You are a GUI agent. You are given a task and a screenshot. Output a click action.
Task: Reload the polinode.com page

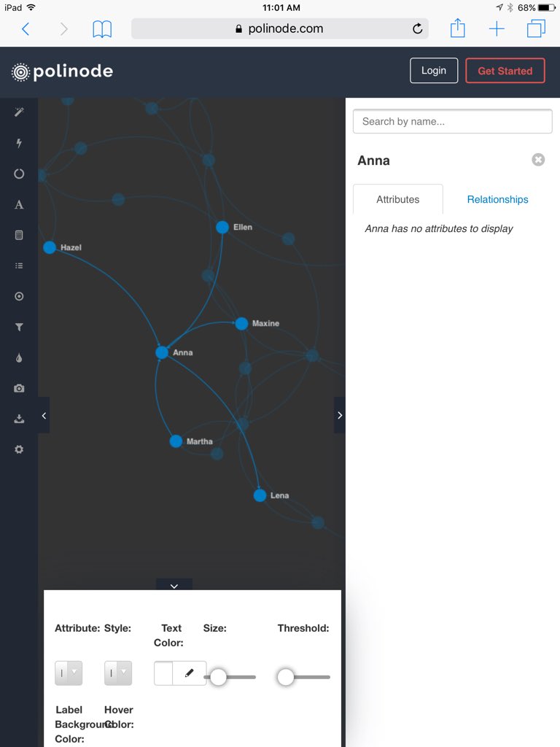point(417,28)
